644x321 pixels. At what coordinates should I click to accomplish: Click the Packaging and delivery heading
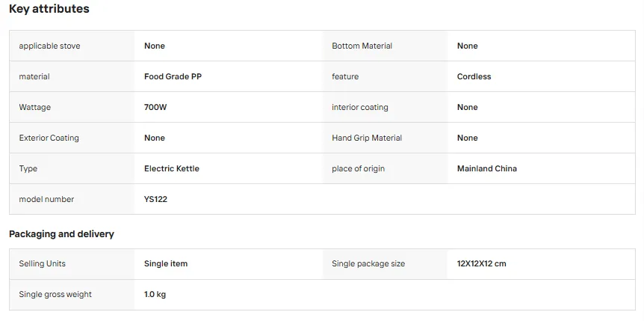coord(61,233)
